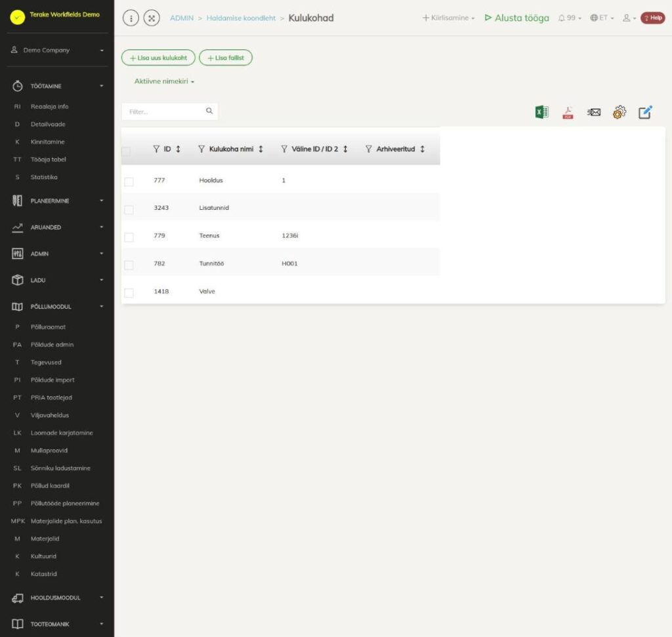Open the user account dropdown
Viewport: 672px width, 637px height.
click(629, 18)
